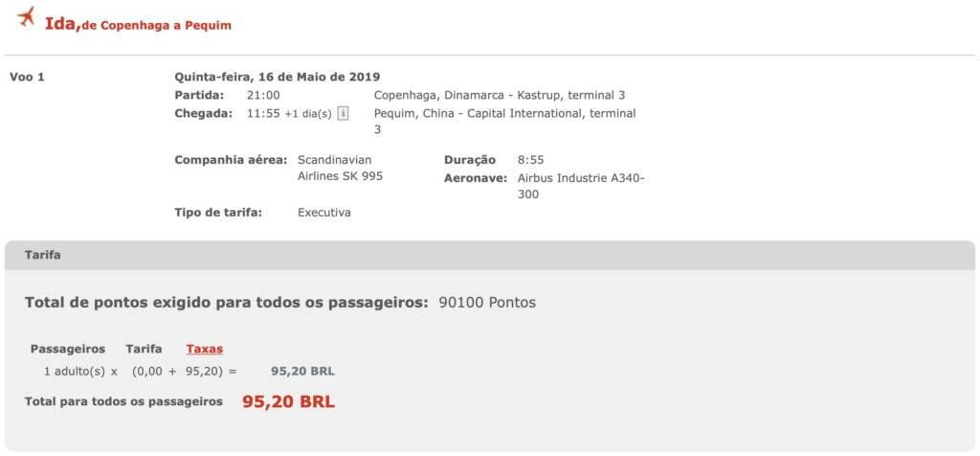
Task: Click the Passageiros column header
Action: (x=68, y=349)
